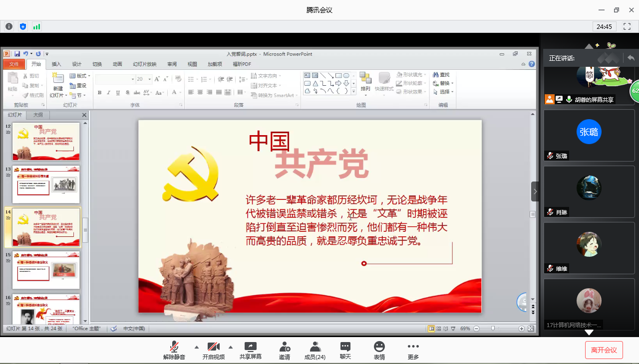The height and width of the screenshot is (364, 639).
Task: Click the 共享屏幕 share screen button
Action: 250,351
